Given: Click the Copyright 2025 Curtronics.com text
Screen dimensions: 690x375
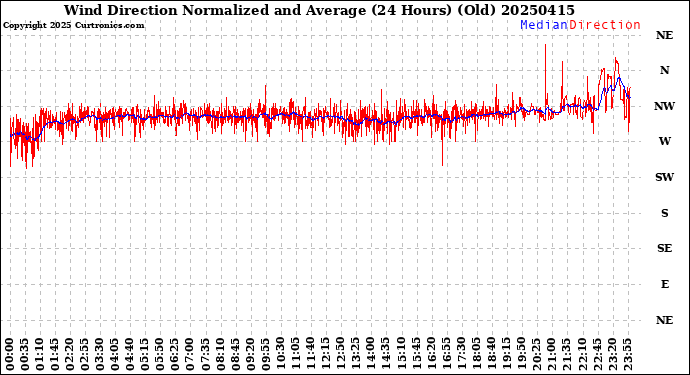Looking at the screenshot, I should pyautogui.click(x=73, y=26).
